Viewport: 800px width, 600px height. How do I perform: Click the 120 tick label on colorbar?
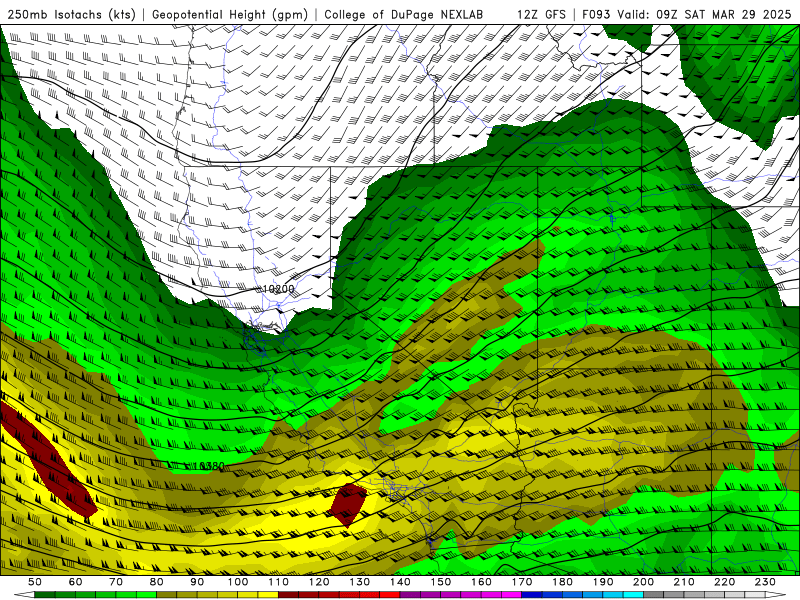click(x=319, y=582)
